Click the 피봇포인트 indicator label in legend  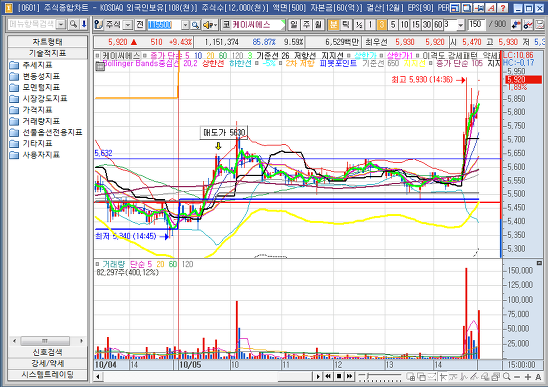(x=338, y=63)
